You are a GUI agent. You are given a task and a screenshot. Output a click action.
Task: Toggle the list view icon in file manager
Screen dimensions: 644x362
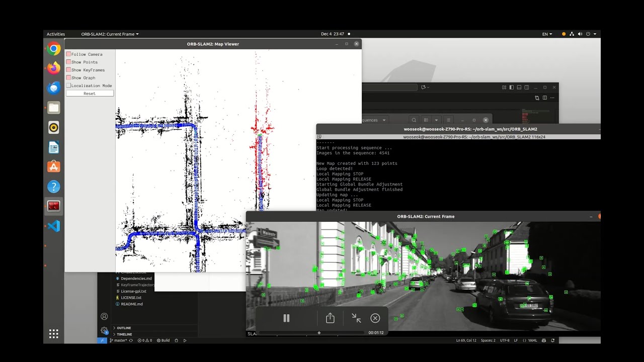[x=426, y=120]
